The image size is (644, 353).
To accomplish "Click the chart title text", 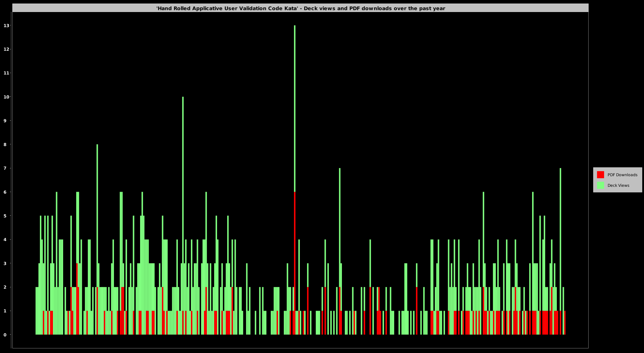I will tap(301, 8).
